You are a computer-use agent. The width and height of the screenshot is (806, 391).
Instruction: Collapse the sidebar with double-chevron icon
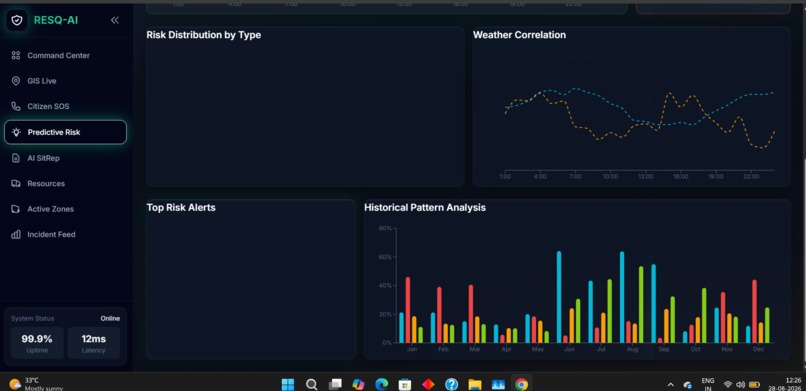(115, 21)
